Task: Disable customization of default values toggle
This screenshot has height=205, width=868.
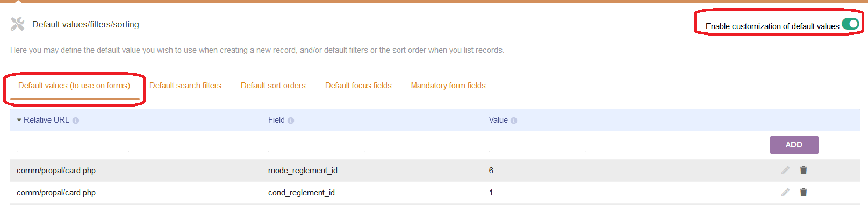Action: coord(850,24)
